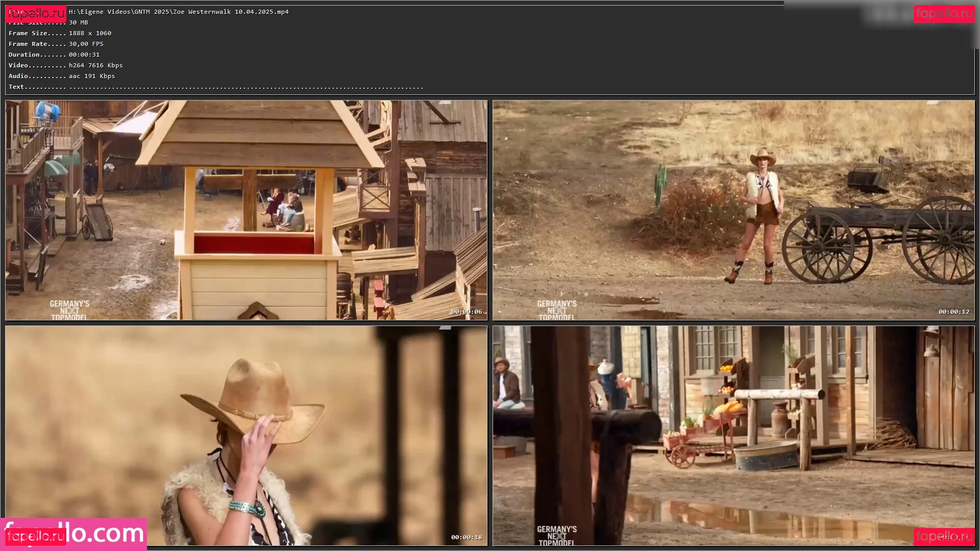Click the 00:00:12 timestamp
This screenshot has width=980, height=551.
pos(953,312)
